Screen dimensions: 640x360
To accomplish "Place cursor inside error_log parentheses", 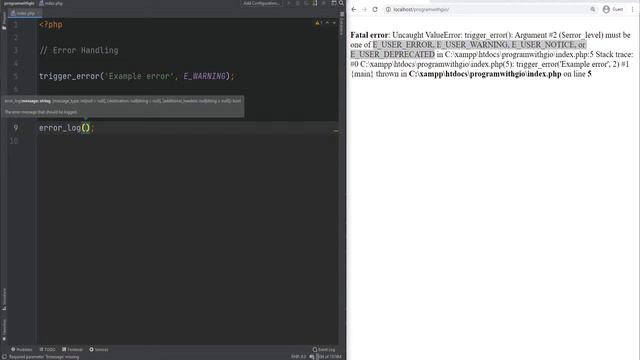I will coord(86,128).
